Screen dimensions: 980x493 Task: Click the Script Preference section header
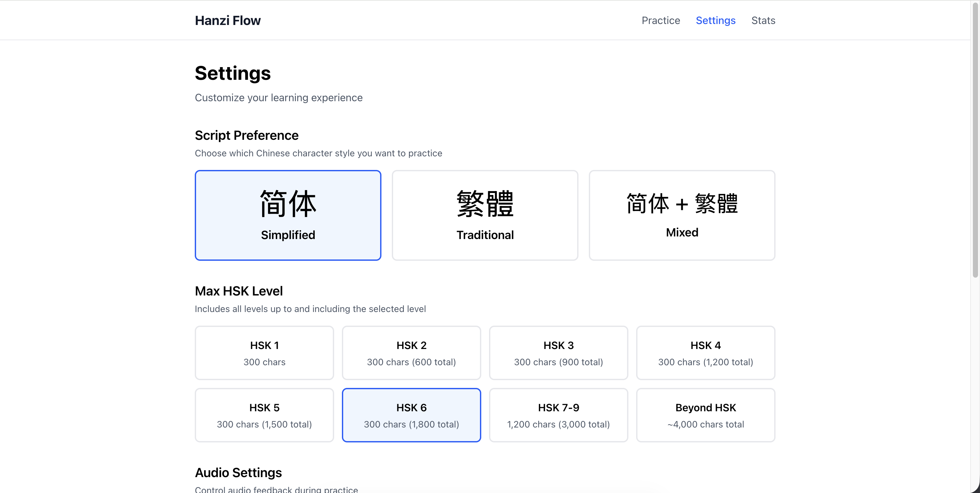(247, 135)
